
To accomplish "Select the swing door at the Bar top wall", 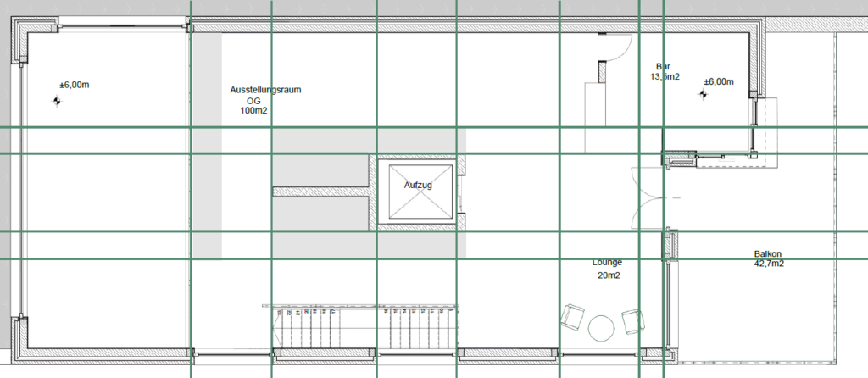I will coord(614,51).
